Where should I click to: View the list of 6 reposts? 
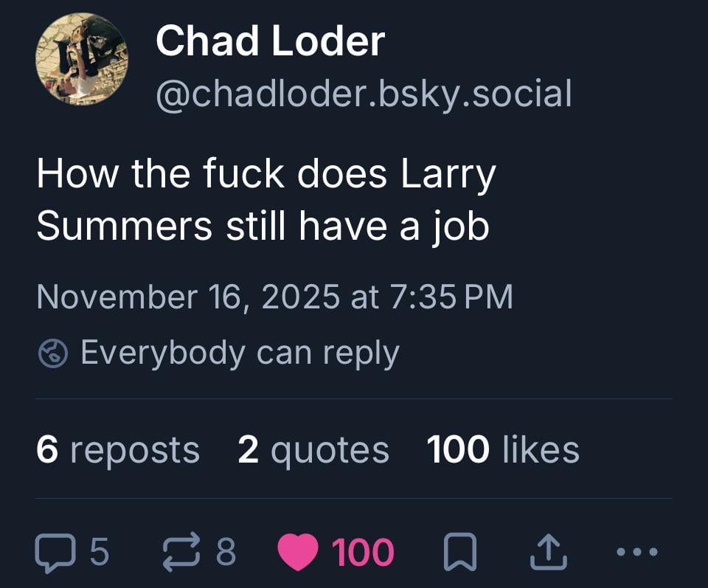tap(118, 449)
